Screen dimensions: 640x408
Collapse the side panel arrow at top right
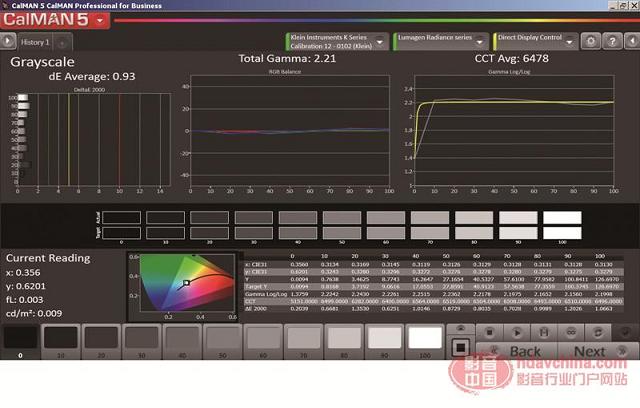pyautogui.click(x=632, y=41)
